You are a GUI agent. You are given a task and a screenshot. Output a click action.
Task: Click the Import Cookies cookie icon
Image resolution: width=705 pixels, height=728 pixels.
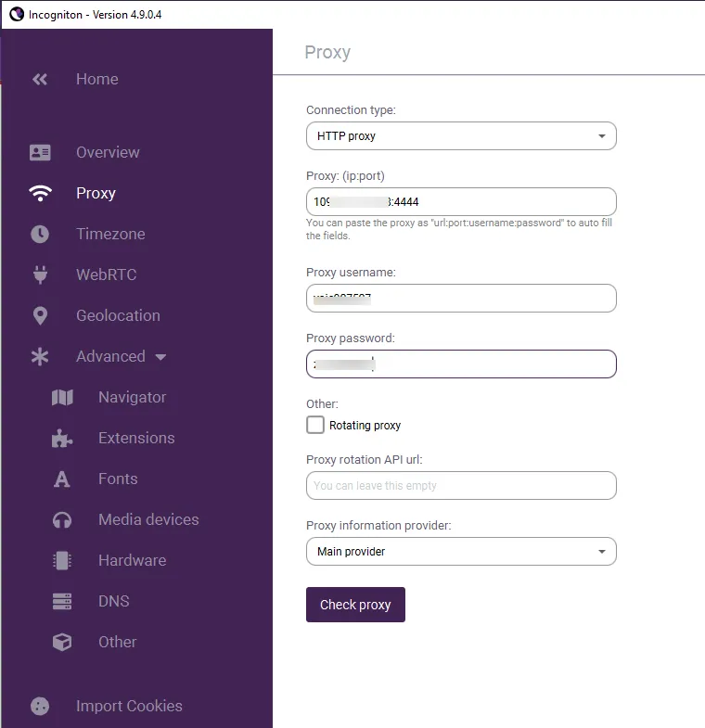40,706
